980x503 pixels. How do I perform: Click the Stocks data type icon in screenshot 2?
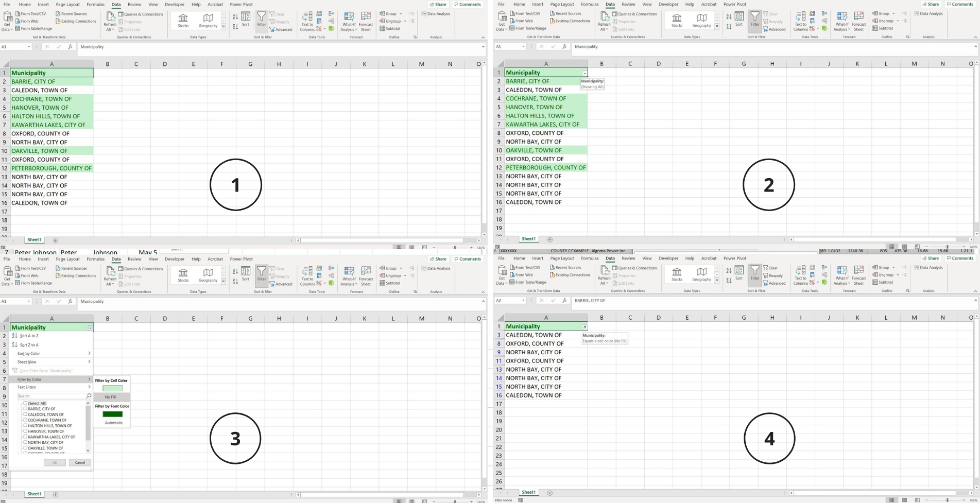click(677, 19)
